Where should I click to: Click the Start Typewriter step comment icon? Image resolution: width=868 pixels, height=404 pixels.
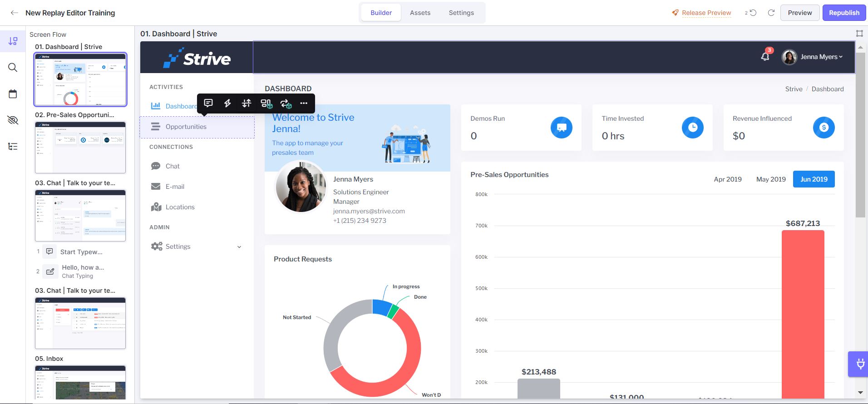tap(49, 251)
